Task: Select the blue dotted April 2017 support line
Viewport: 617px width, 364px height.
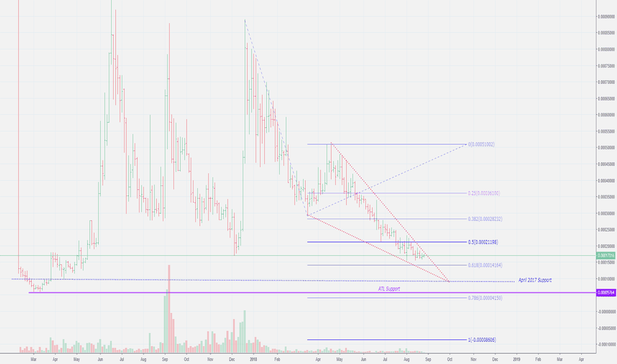Action: (263, 280)
